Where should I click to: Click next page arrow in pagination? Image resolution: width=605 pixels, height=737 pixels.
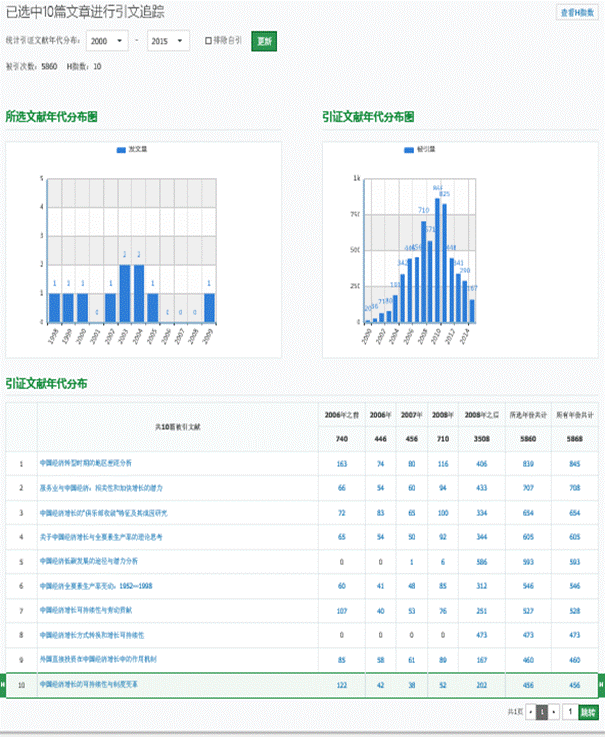pyautogui.click(x=553, y=712)
